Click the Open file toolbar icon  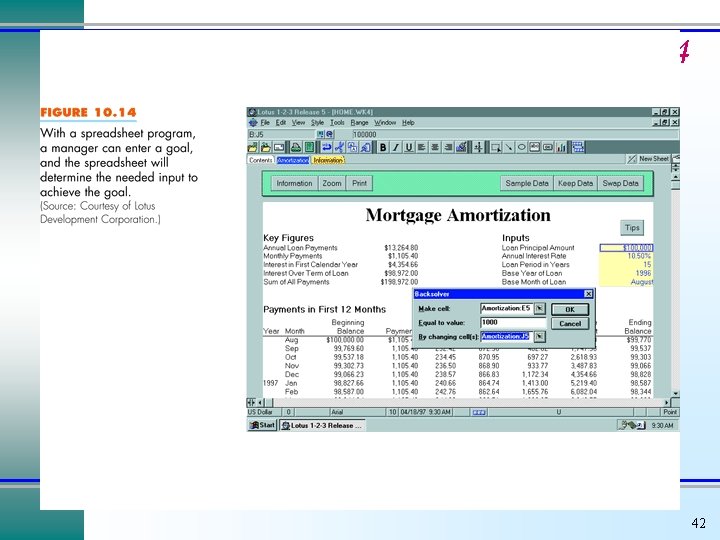point(252,147)
